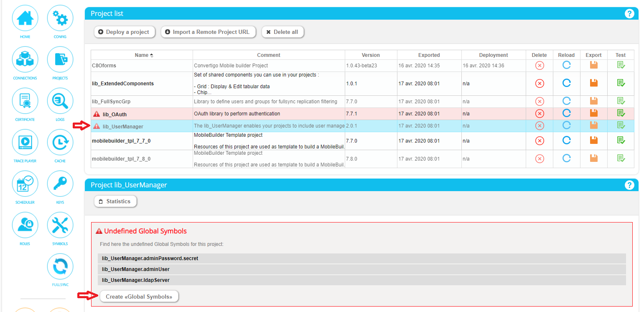Open the Config gear icon

(60, 19)
